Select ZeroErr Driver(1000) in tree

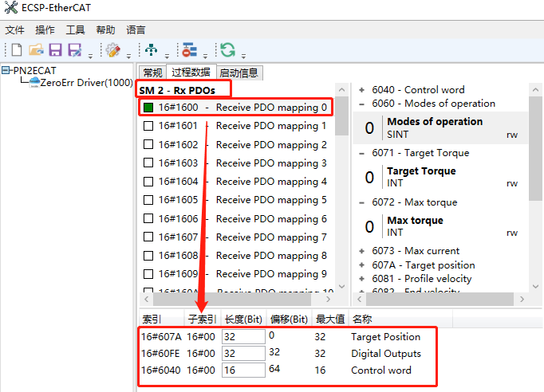coord(86,83)
